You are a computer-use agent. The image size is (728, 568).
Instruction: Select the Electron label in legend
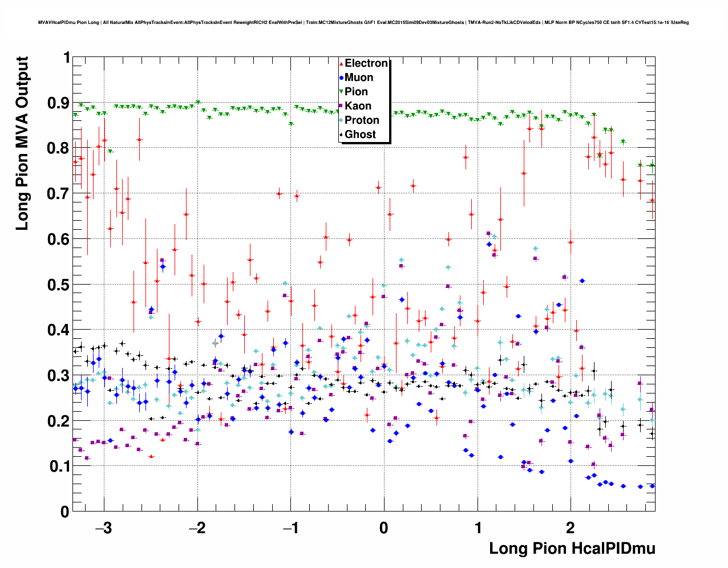pyautogui.click(x=366, y=63)
